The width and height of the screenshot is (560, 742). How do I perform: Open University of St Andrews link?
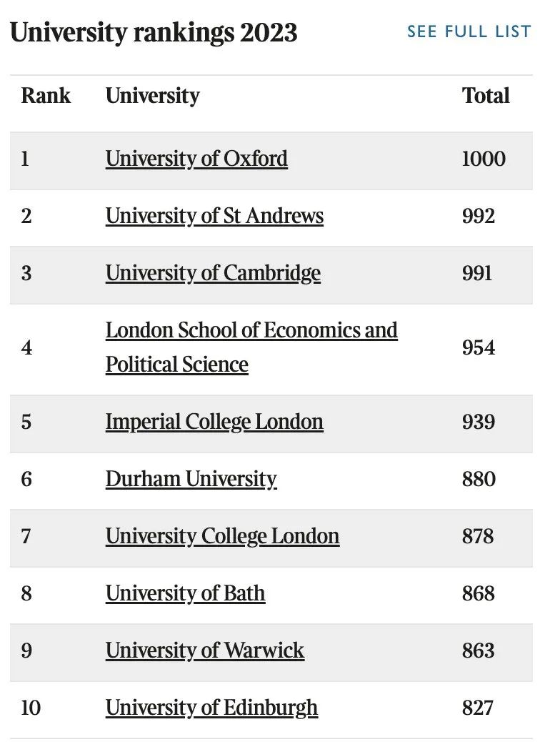click(214, 217)
